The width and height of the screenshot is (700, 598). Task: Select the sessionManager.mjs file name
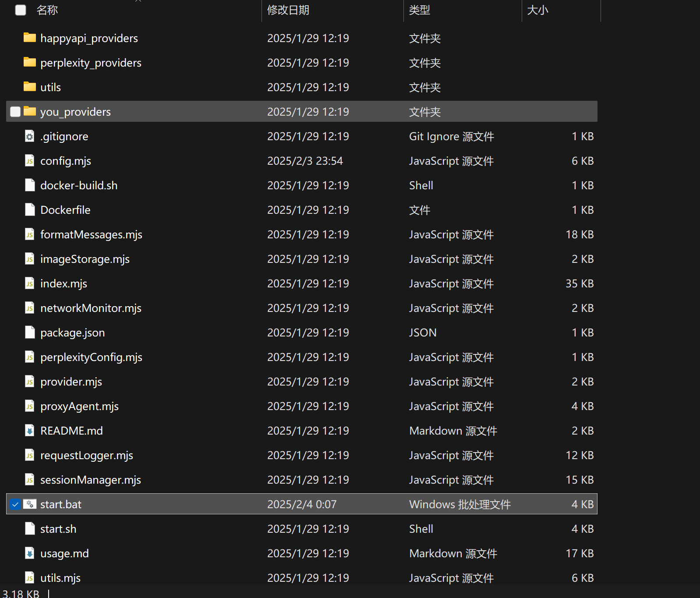90,480
